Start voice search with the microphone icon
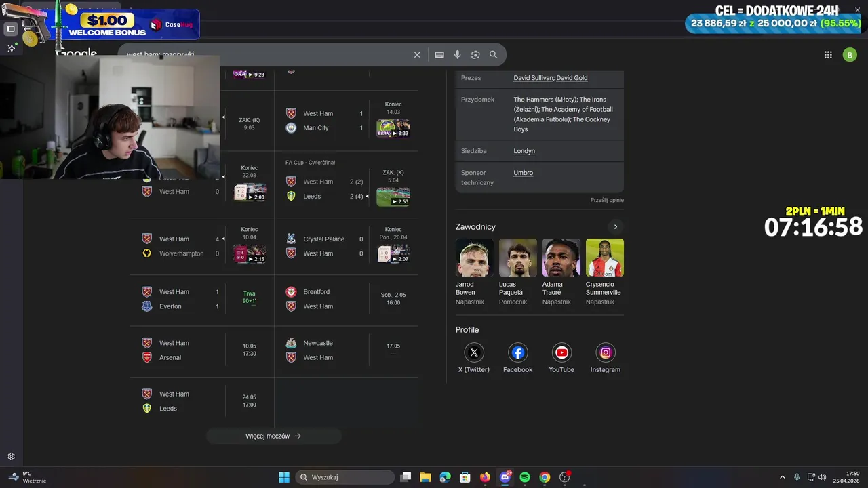 [x=458, y=55]
